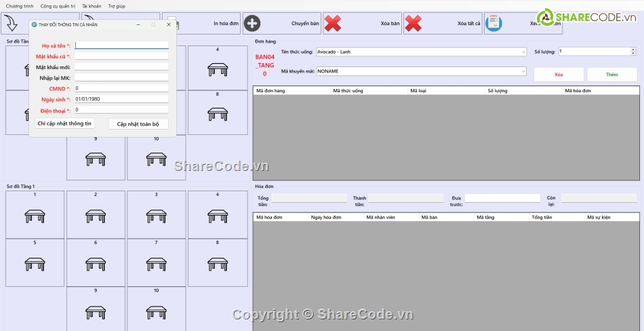This screenshot has height=331, width=644.
Task: Select table 8 in Tầng 0 map
Action: click(217, 113)
